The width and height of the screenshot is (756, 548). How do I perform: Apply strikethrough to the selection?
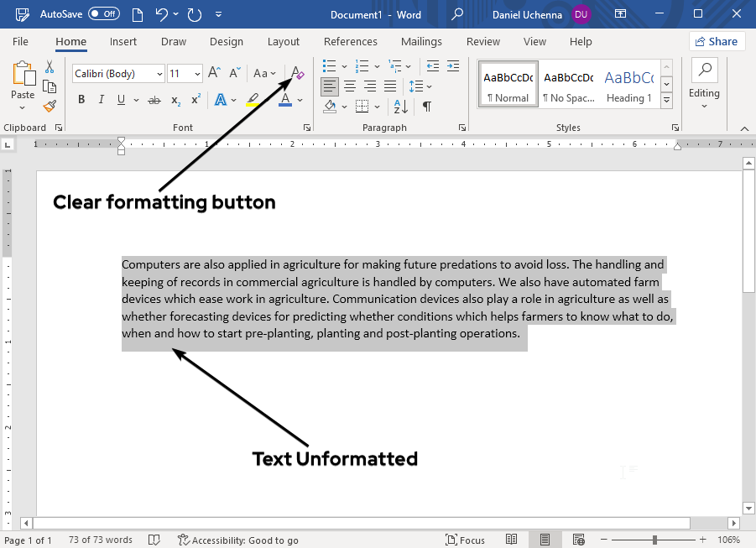pyautogui.click(x=154, y=99)
